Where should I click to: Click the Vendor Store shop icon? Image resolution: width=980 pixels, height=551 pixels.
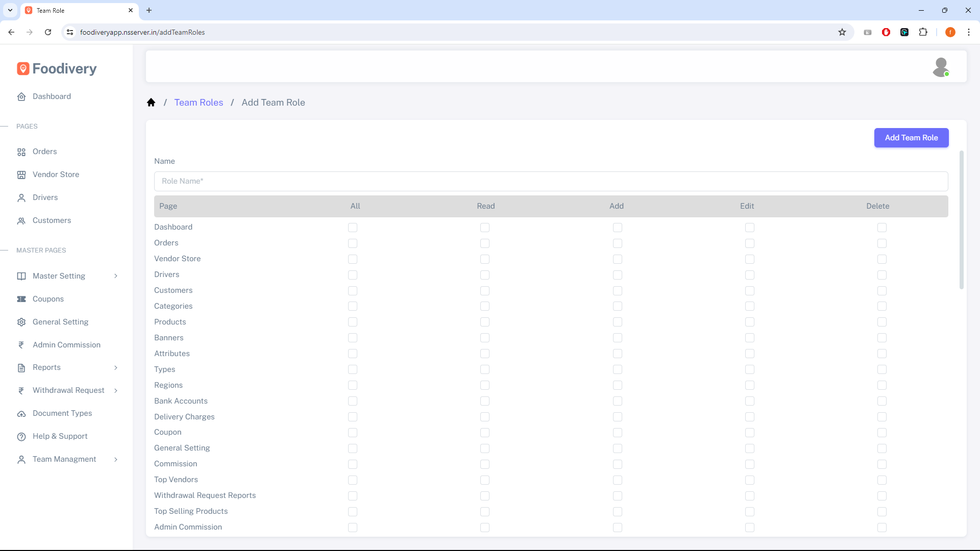tap(21, 175)
